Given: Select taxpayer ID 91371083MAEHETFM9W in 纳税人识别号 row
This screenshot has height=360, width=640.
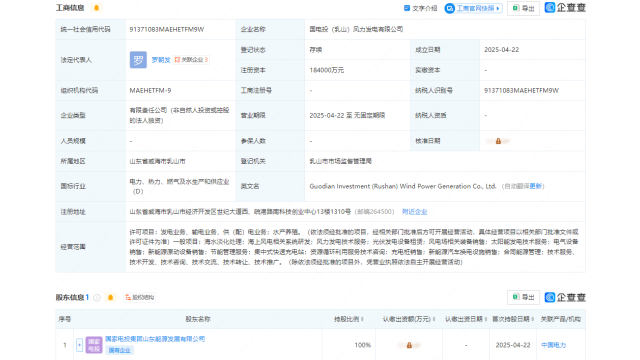Looking at the screenshot, I should [x=521, y=91].
